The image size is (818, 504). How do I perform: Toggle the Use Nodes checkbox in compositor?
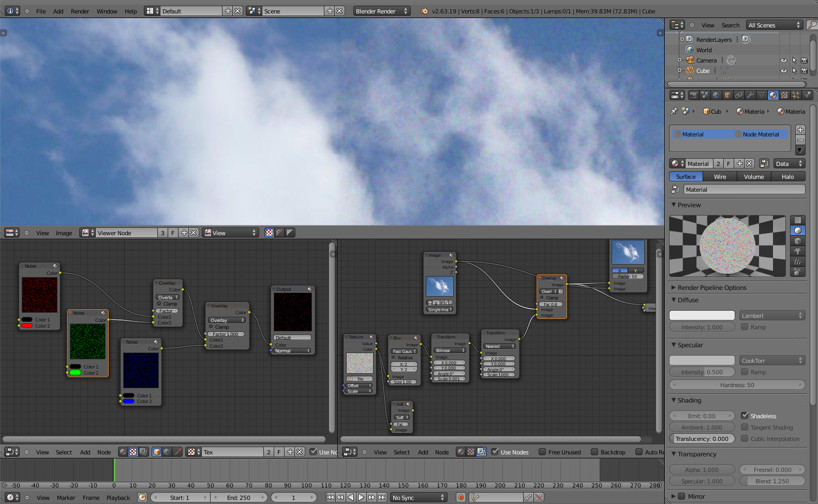point(495,452)
